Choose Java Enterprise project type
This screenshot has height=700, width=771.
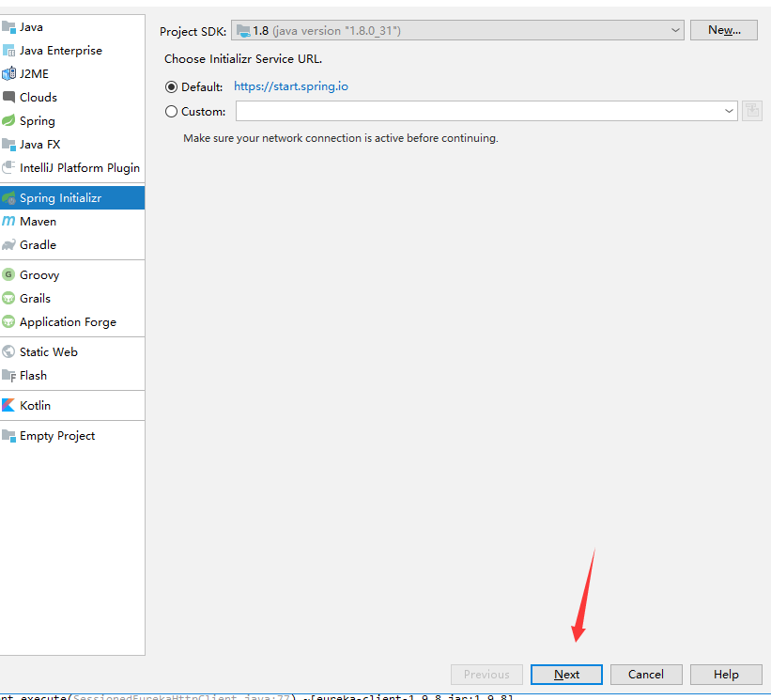[x=72, y=50]
